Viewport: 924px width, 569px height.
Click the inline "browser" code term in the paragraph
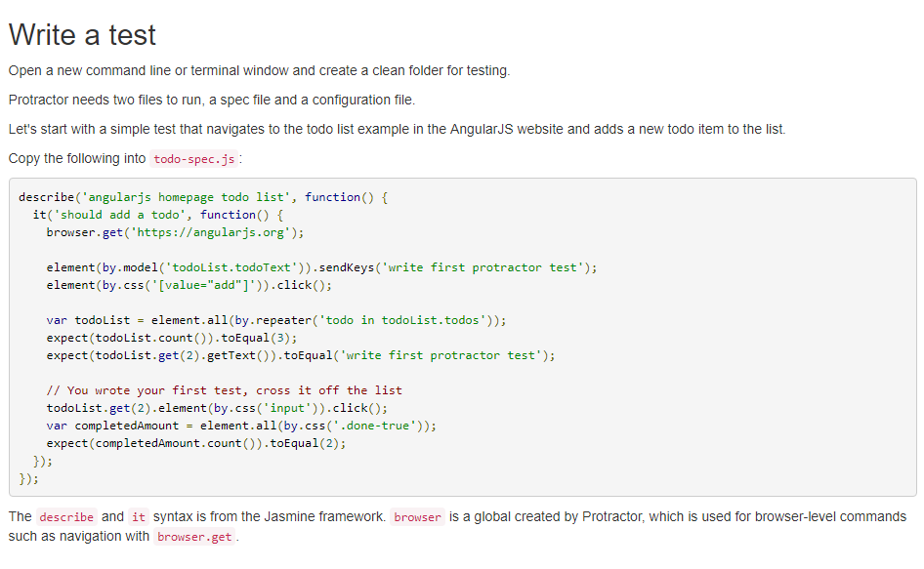point(417,517)
